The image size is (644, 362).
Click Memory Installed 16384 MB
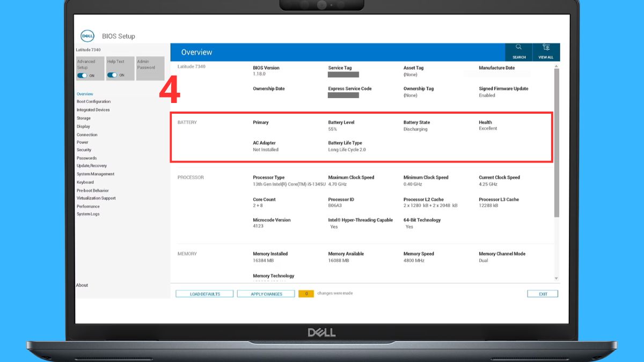(263, 261)
